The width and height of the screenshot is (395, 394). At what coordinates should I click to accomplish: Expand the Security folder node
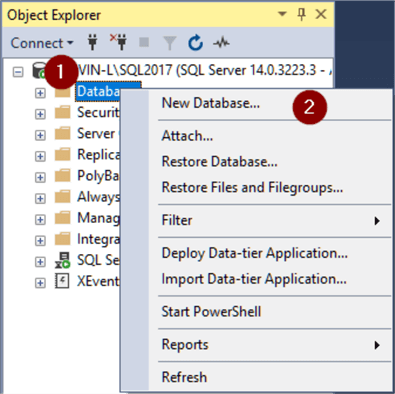coord(40,114)
